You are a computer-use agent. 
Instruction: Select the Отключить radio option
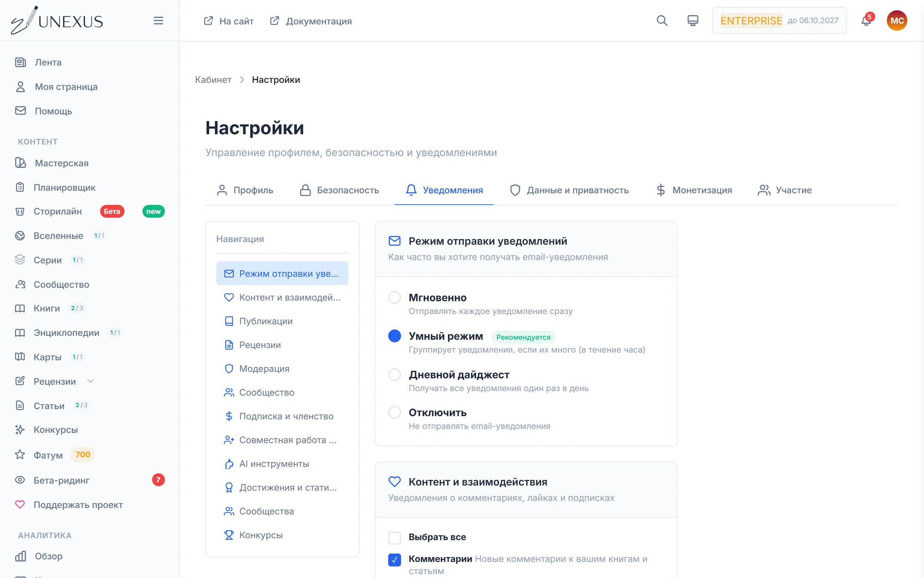pyautogui.click(x=395, y=412)
